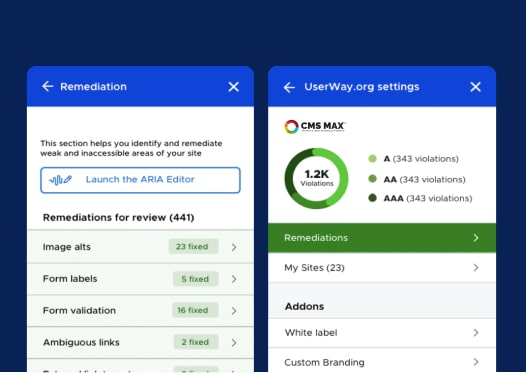Click the ARIA Editor waveform pencil icon

point(60,180)
